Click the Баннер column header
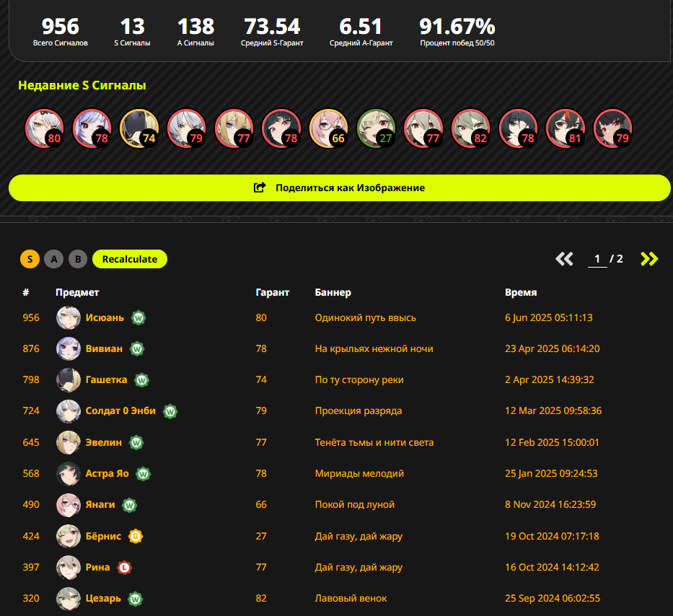Image resolution: width=673 pixels, height=616 pixels. pyautogui.click(x=333, y=292)
